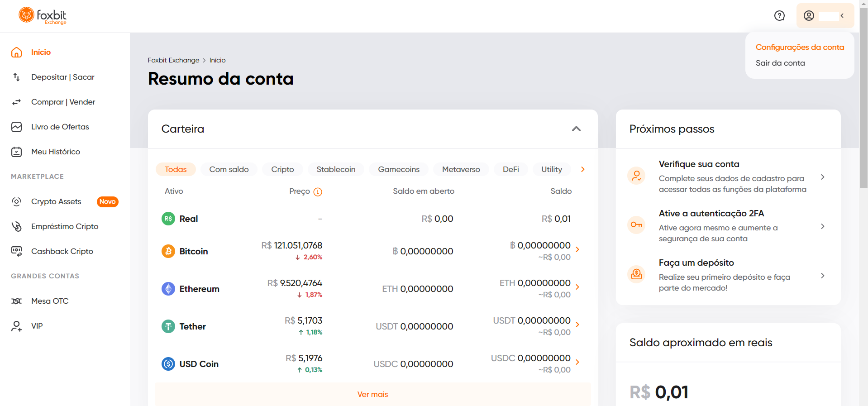Click the VIP user-plus icon
This screenshot has height=406, width=868.
click(17, 326)
